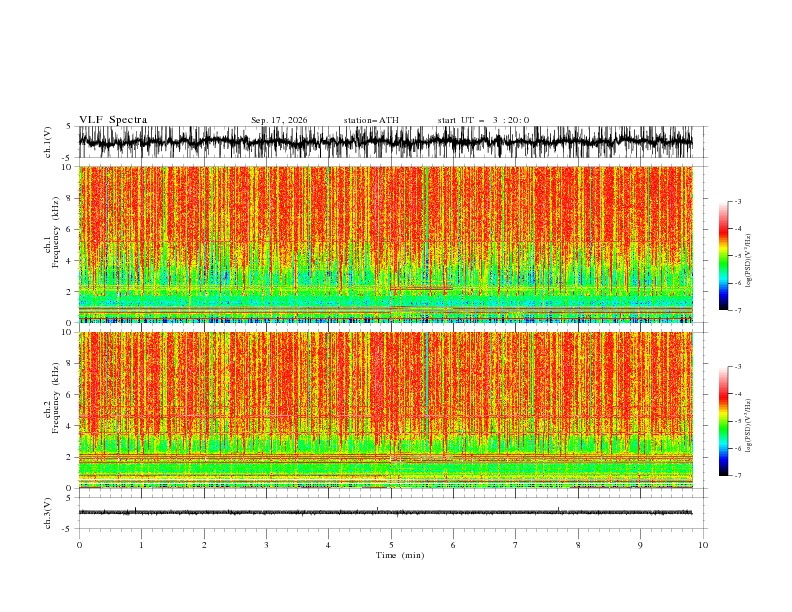Click the ch.2 spectrogram color scale bar
The height and width of the screenshot is (612, 792).
coord(723,421)
